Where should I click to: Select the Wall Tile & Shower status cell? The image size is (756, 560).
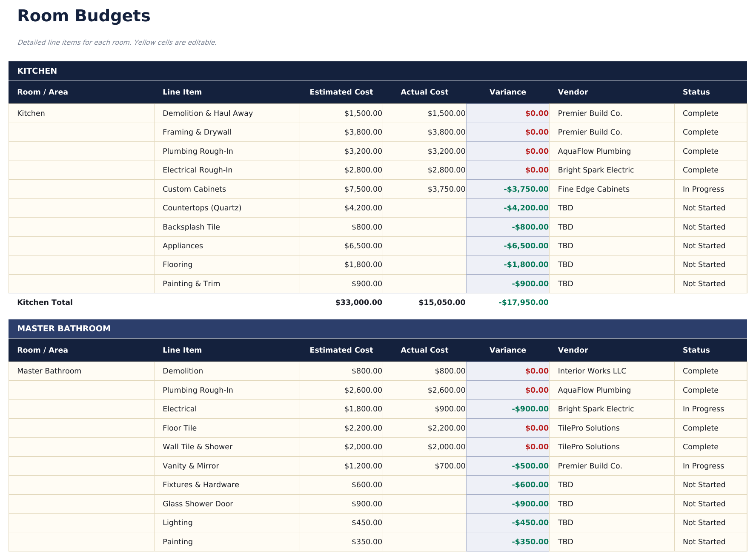710,447
